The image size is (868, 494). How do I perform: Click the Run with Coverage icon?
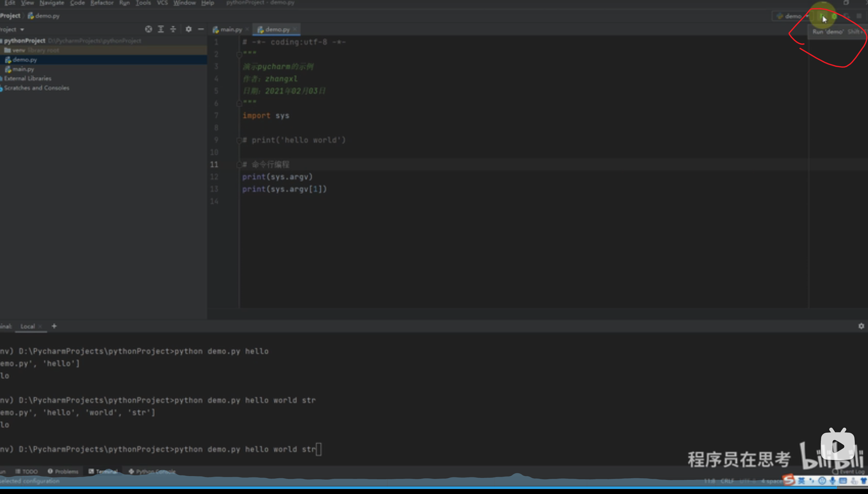[847, 16]
